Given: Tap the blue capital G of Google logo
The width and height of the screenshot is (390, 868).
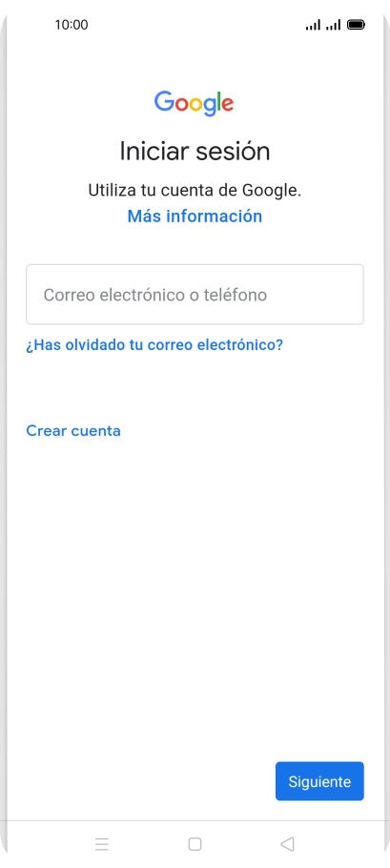Looking at the screenshot, I should pyautogui.click(x=164, y=101).
